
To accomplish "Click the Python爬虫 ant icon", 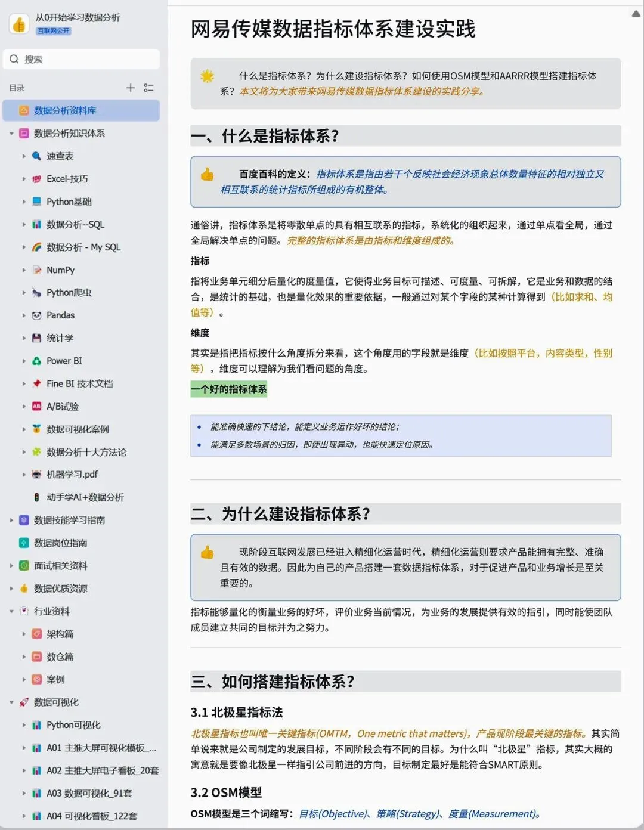I will coord(36,292).
